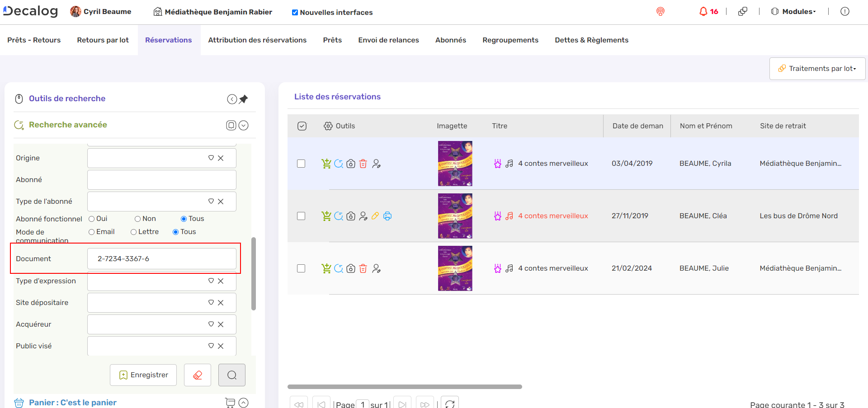Screen dimensions: 868x408
Task: Uncheck Nouvelles interfaces checkbox
Action: 295,13
